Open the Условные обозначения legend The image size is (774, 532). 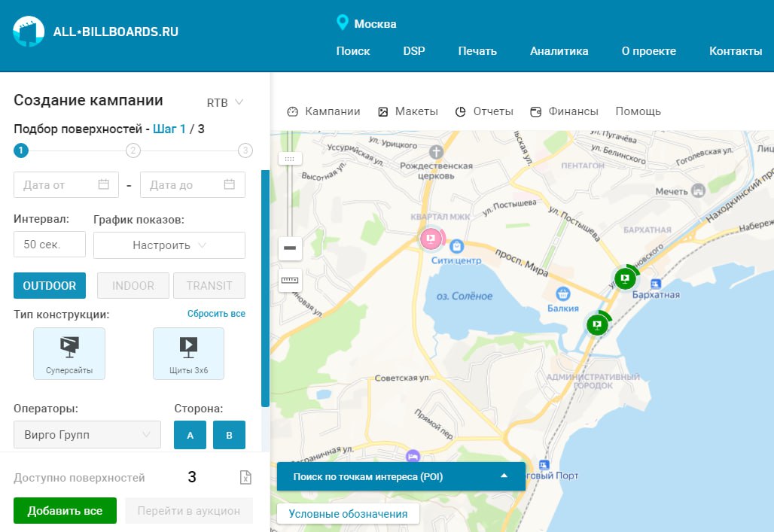348,514
